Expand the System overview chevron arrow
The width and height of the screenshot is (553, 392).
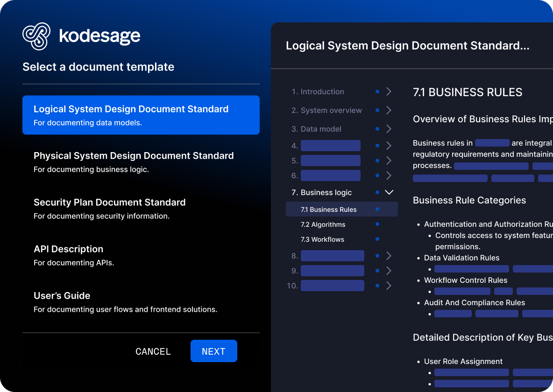pos(389,111)
